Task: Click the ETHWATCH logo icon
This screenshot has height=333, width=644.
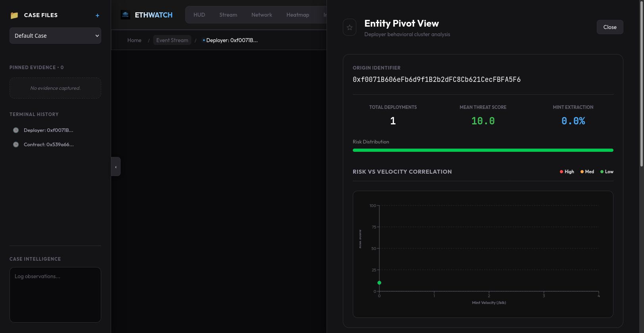Action: (125, 15)
